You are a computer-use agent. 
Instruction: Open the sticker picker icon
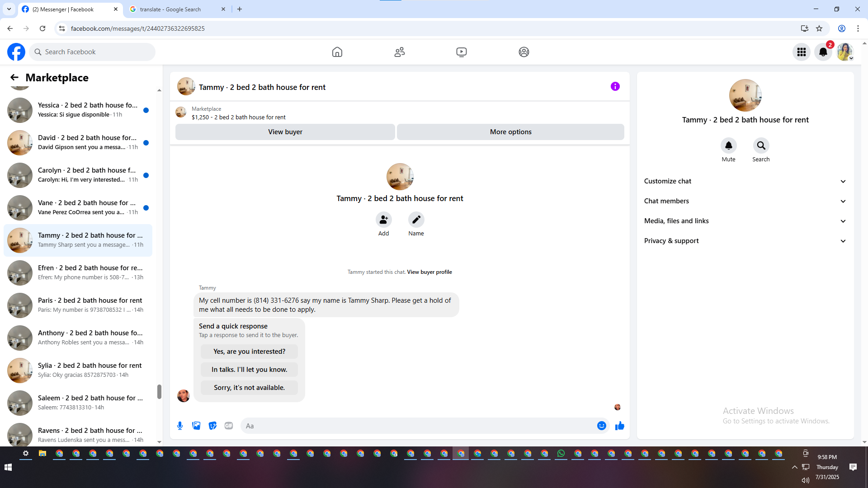tap(212, 426)
